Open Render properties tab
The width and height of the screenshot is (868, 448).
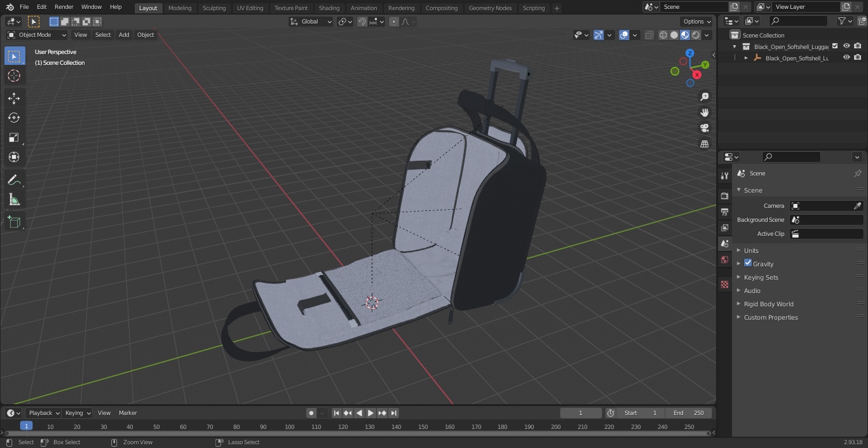click(x=724, y=196)
